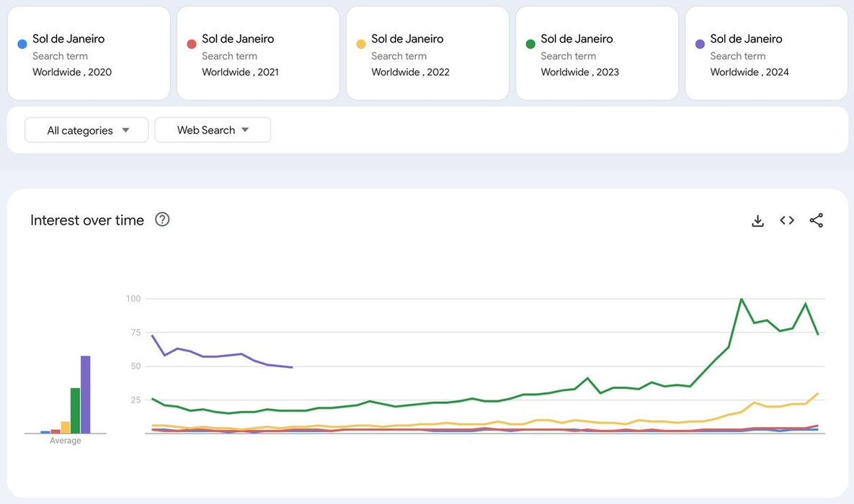Click the purple dot for 2024 term

pyautogui.click(x=700, y=44)
